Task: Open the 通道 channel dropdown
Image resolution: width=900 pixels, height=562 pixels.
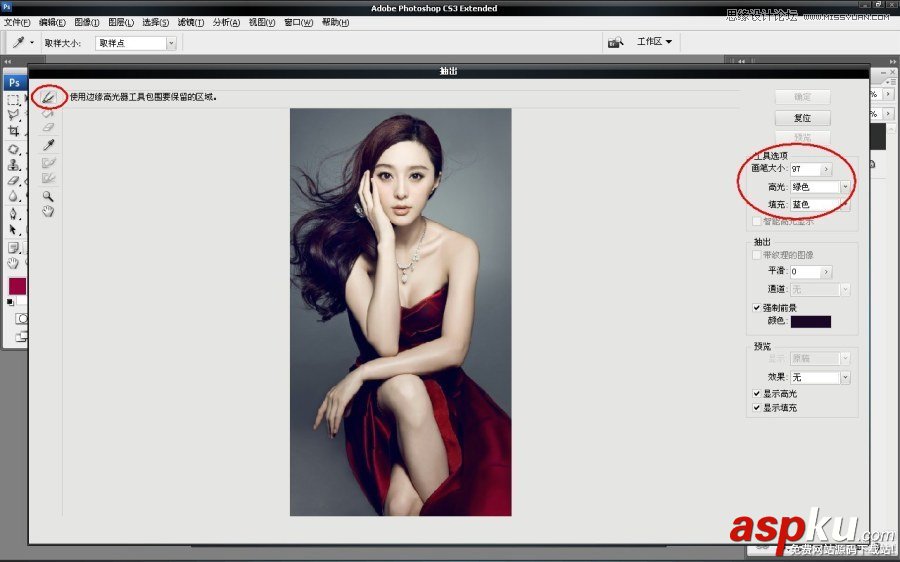Action: 845,289
